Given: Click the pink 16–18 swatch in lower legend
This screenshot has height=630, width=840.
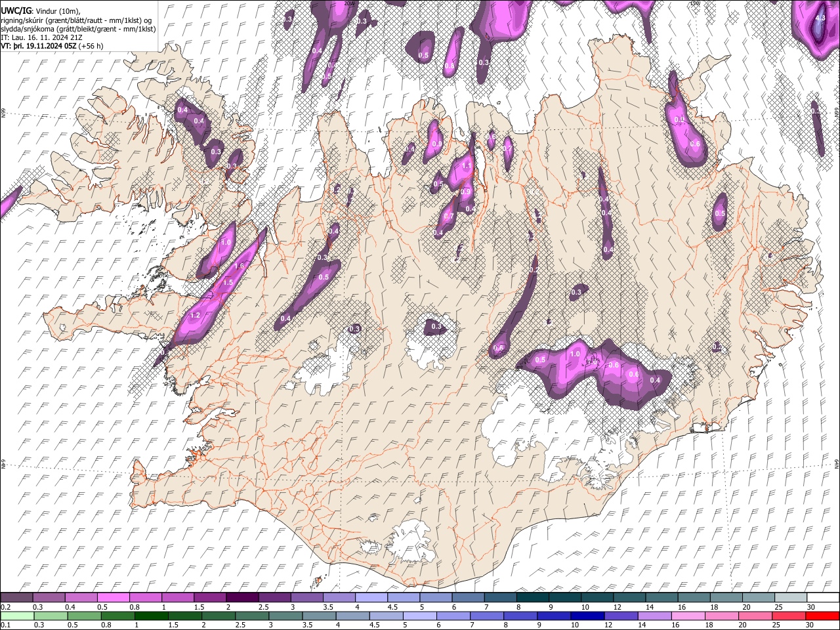Looking at the screenshot, I should [688, 616].
